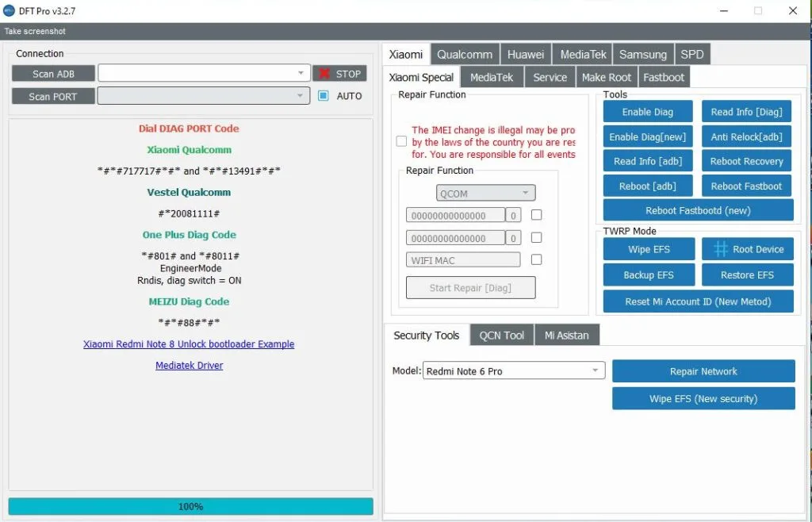Screen dimensions: 812x522
Task: Click the Reboot Recovery button
Action: coord(746,161)
